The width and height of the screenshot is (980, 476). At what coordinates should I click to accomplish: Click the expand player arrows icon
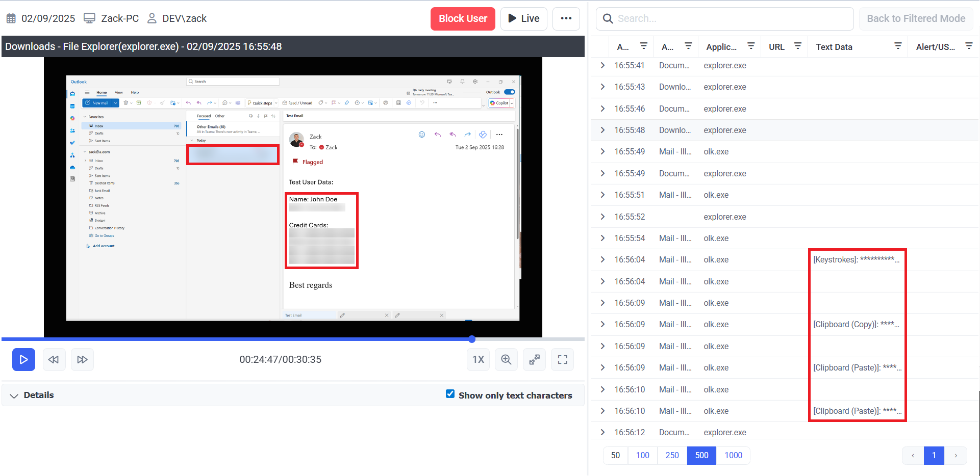[534, 360]
